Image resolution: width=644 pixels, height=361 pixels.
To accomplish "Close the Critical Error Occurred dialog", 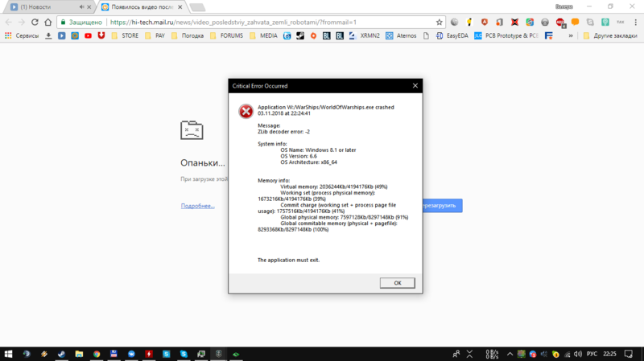I will [415, 86].
